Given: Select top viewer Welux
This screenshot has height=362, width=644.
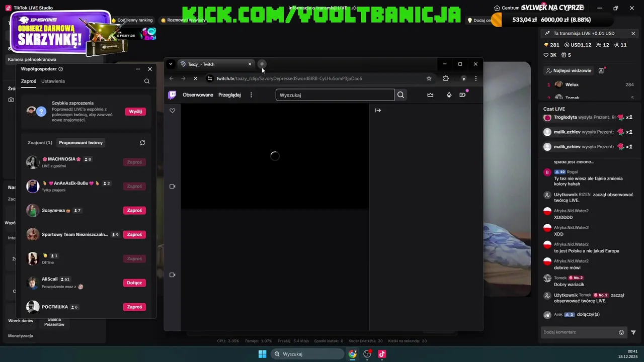Looking at the screenshot, I should 572,84.
